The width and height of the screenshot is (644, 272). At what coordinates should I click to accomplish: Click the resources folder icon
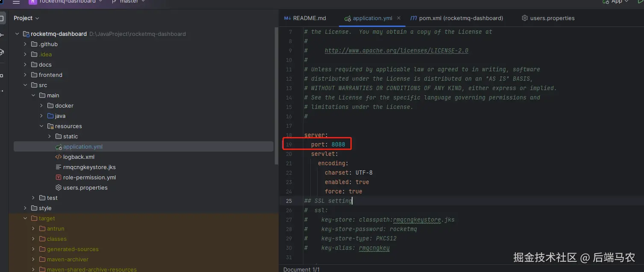click(50, 126)
